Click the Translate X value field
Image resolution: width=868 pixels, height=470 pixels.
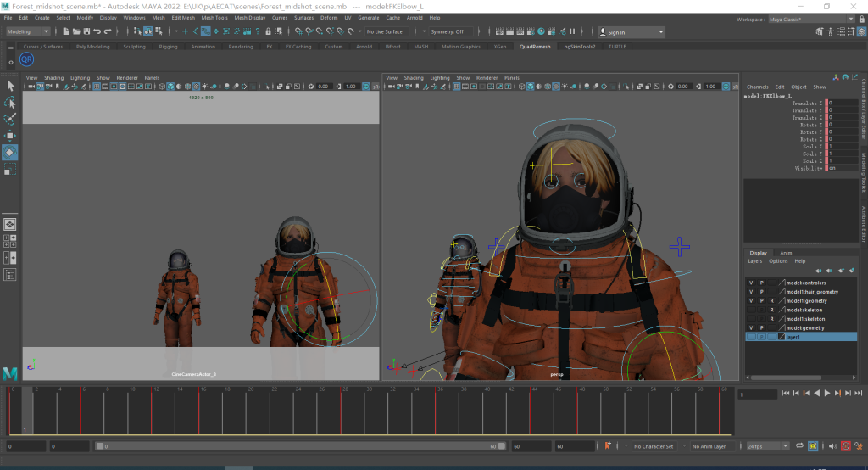pyautogui.click(x=842, y=104)
